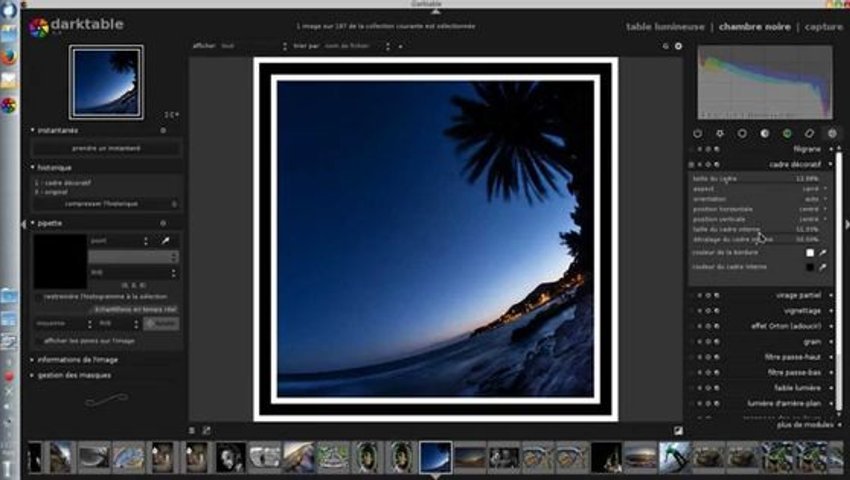The width and height of the screenshot is (850, 480).
Task: Click the first icon at the image's bottom-left
Action: click(192, 431)
